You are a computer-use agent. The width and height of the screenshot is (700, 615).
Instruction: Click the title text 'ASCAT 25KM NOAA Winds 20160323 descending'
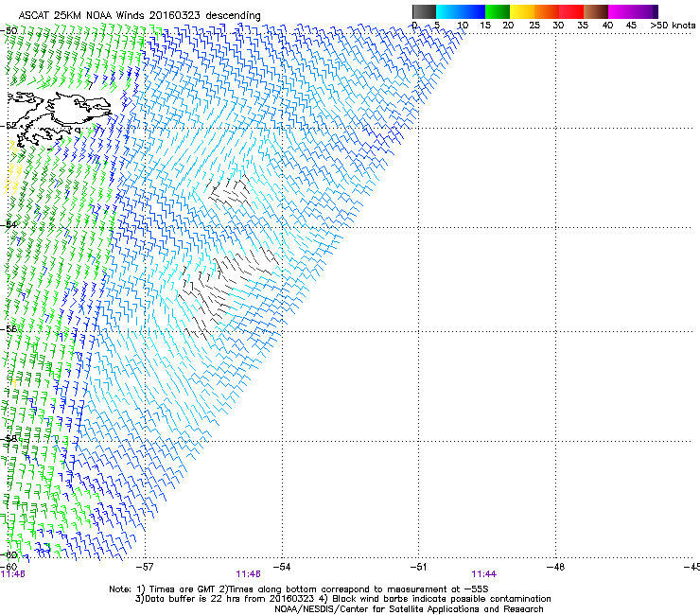(x=139, y=15)
